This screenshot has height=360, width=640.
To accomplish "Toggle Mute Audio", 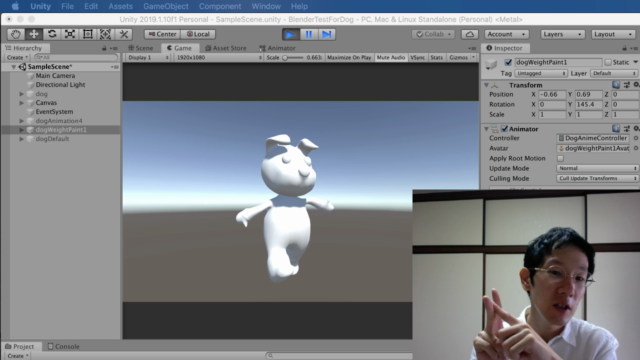I will (x=391, y=58).
